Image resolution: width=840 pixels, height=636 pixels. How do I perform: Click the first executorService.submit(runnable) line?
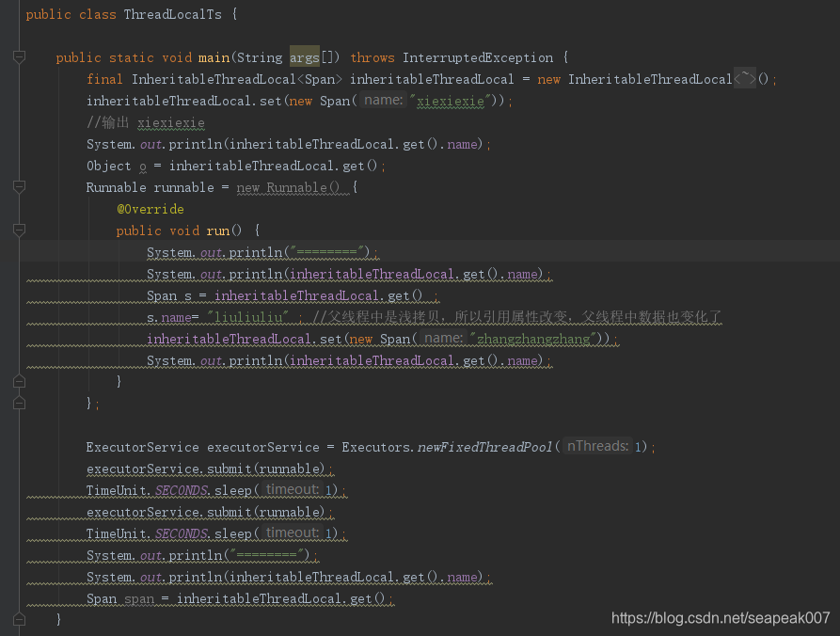pos(210,469)
